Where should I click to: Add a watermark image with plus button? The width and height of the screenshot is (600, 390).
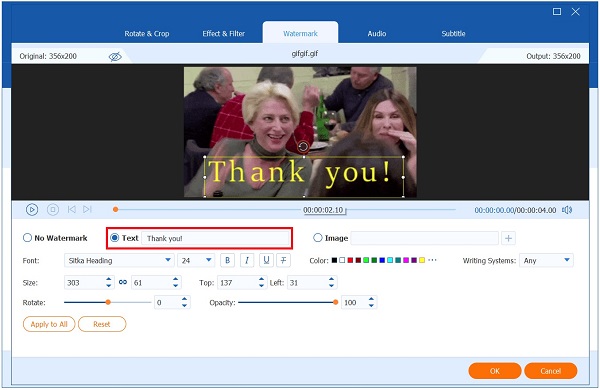point(508,238)
